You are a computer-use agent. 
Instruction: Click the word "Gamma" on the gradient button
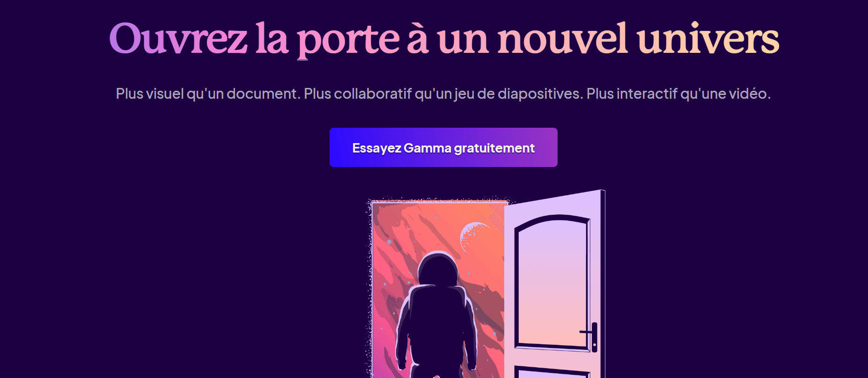[x=427, y=148]
